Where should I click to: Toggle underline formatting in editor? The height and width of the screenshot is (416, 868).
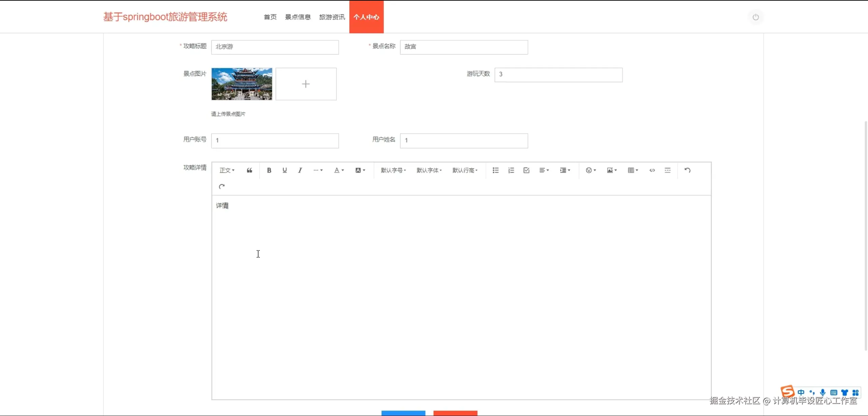coord(284,170)
